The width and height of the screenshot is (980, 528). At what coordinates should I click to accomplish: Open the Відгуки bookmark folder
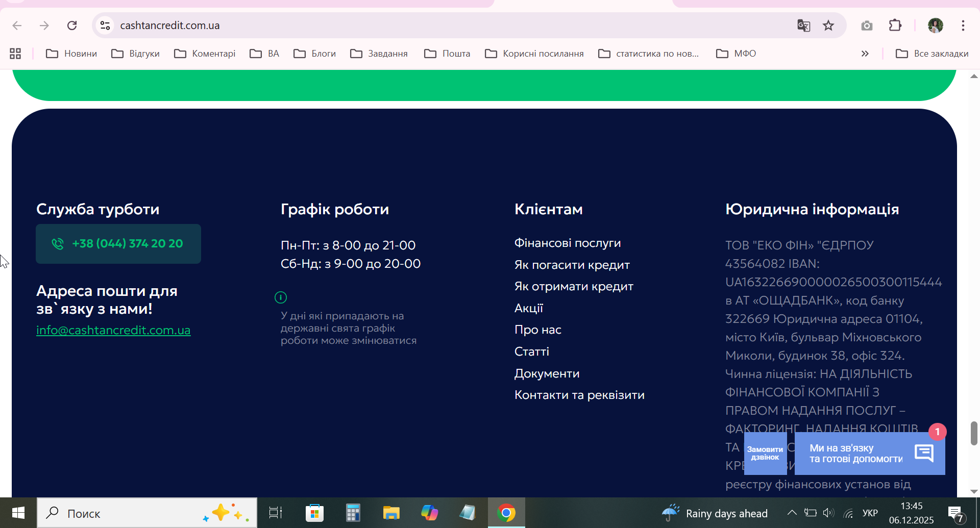135,54
